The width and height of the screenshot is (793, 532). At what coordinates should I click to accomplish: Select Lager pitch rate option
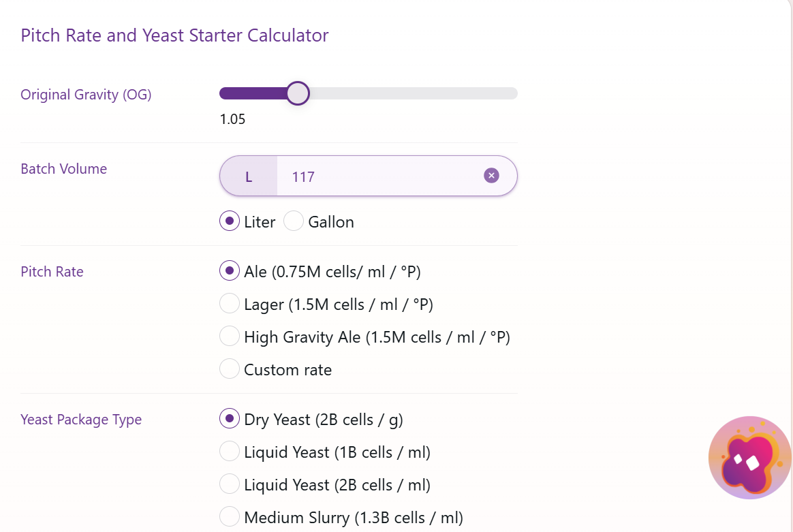(230, 304)
